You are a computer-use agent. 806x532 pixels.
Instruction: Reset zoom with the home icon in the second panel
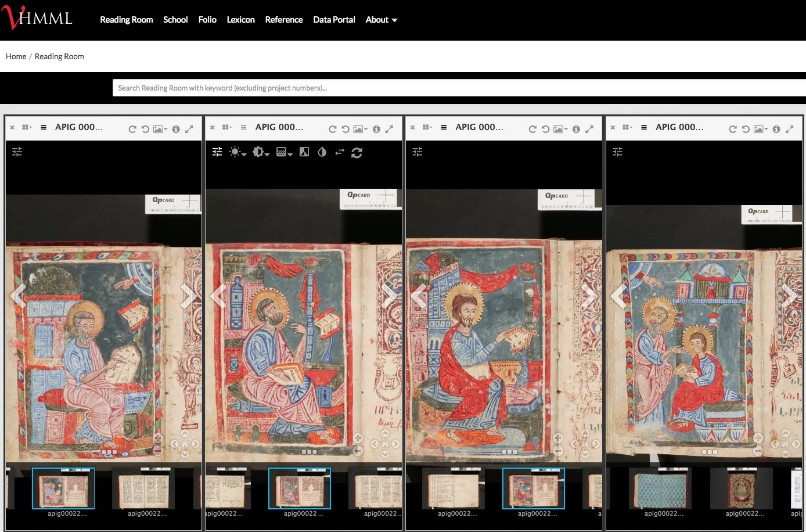tap(385, 444)
